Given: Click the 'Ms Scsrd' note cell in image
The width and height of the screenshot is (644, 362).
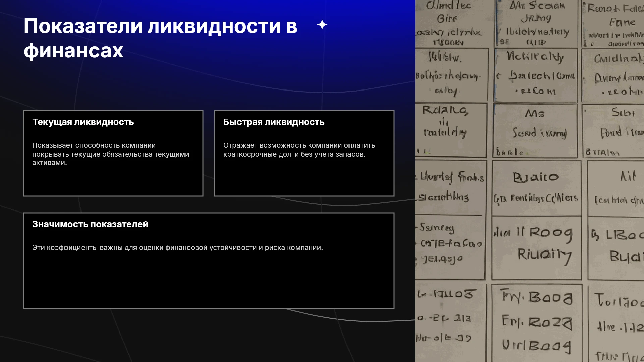Looking at the screenshot, I should tap(535, 131).
